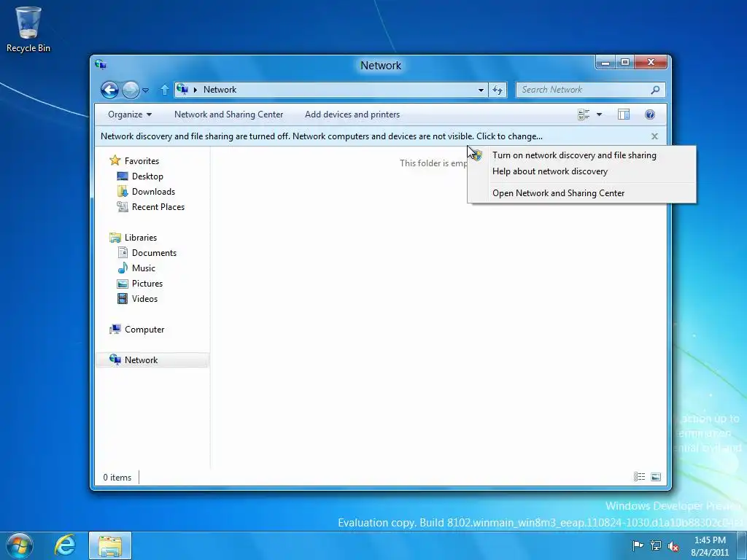Toggle the preview pane button
Screen dimensions: 747x560
(x=624, y=114)
